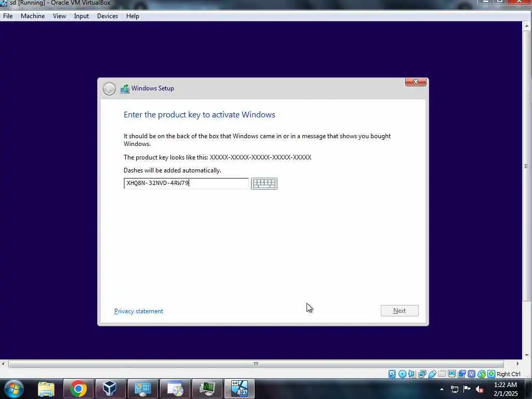Viewport: 532px width, 399px height.
Task: Click the keyboard capture arrow icon
Action: pos(491,374)
